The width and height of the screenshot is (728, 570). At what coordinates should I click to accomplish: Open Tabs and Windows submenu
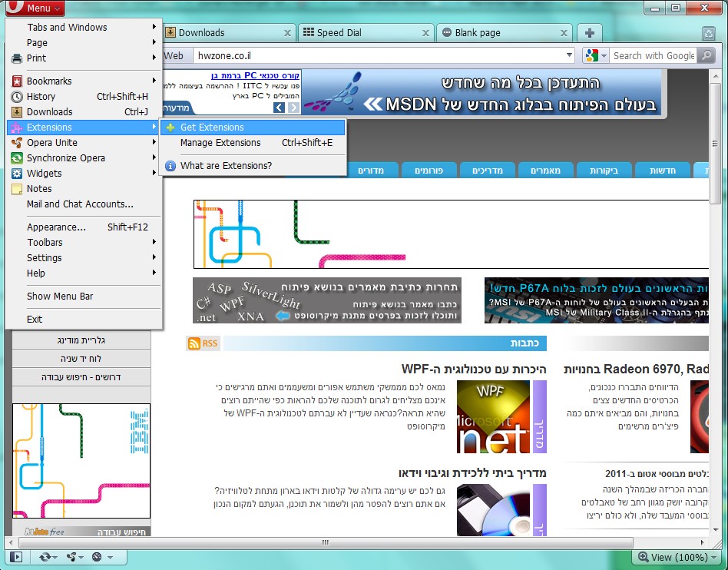click(84, 27)
